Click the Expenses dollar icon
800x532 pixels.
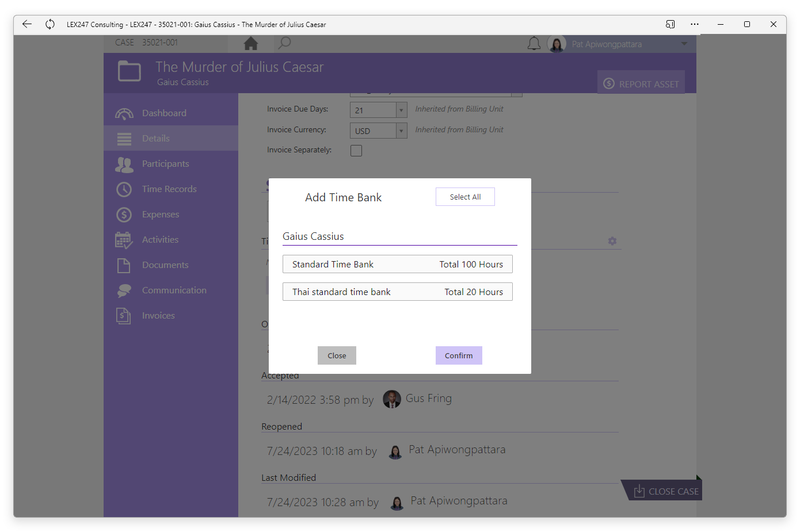[x=124, y=215]
